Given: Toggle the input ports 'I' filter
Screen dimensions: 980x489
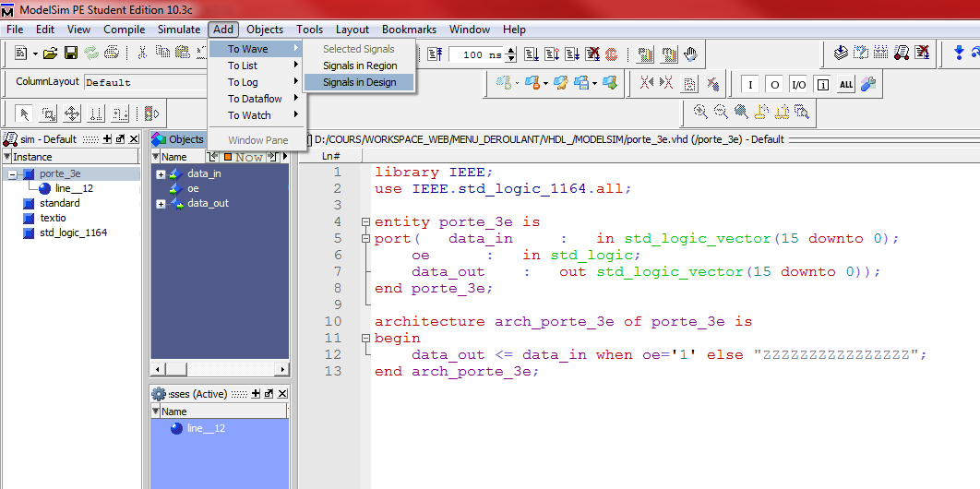Looking at the screenshot, I should click(x=750, y=85).
